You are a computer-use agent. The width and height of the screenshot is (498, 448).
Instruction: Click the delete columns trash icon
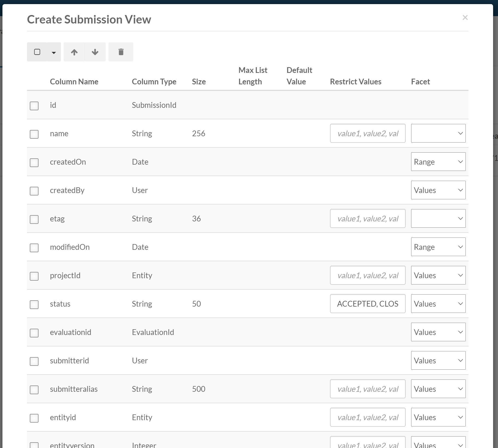coord(121,52)
